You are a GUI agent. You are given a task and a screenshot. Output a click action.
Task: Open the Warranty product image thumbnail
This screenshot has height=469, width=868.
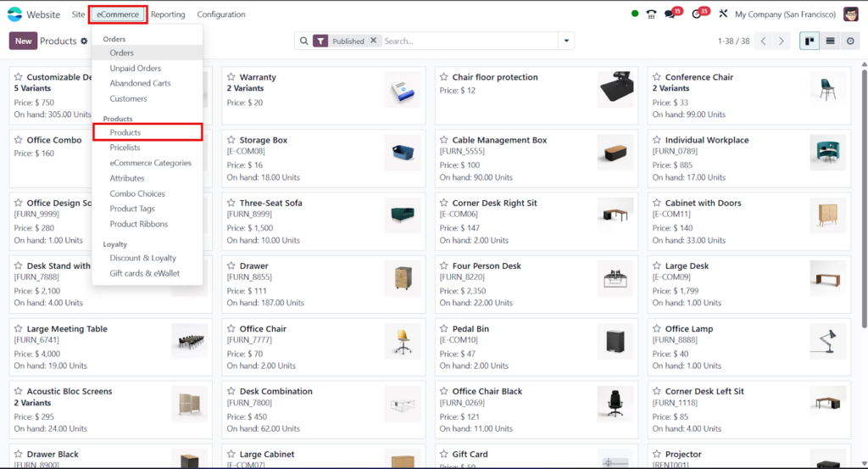[x=403, y=90]
